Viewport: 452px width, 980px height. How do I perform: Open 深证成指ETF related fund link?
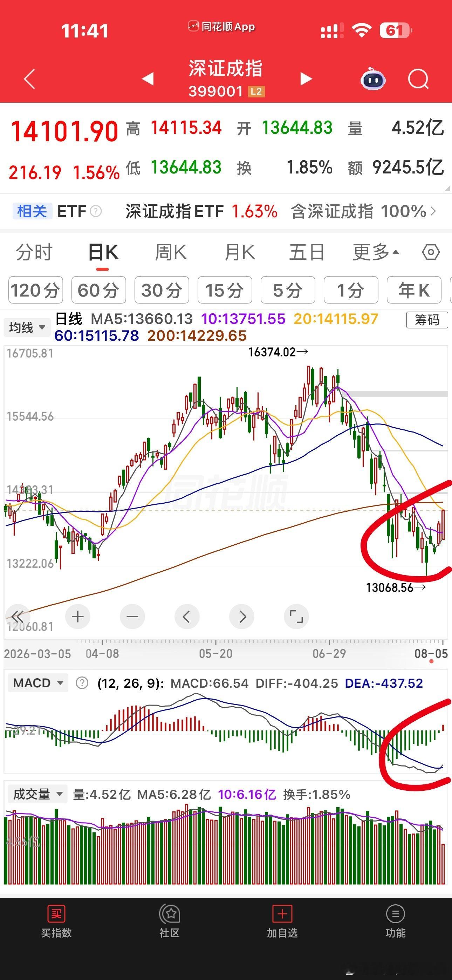click(201, 211)
